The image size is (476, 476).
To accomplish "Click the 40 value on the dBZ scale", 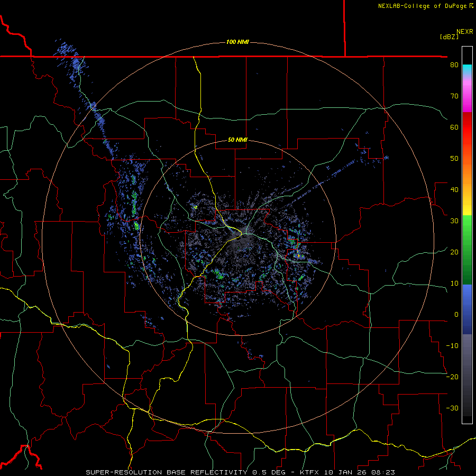I will click(454, 190).
